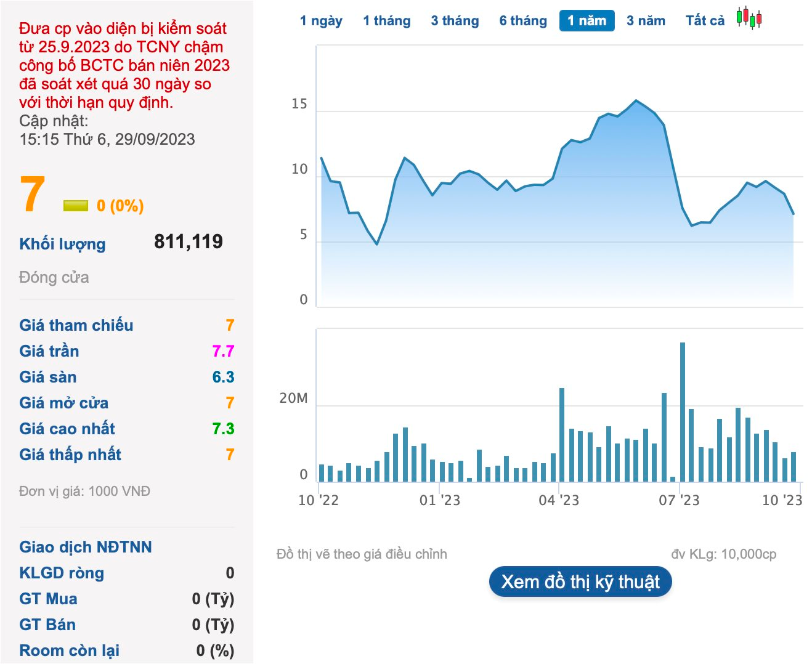The height and width of the screenshot is (664, 812).
Task: Click the price chart peak above 15
Action: 636,100
